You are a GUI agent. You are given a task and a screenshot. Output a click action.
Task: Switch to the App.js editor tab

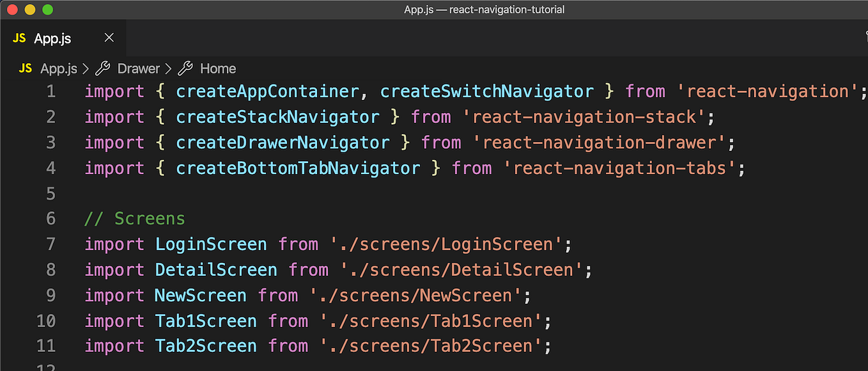point(51,37)
